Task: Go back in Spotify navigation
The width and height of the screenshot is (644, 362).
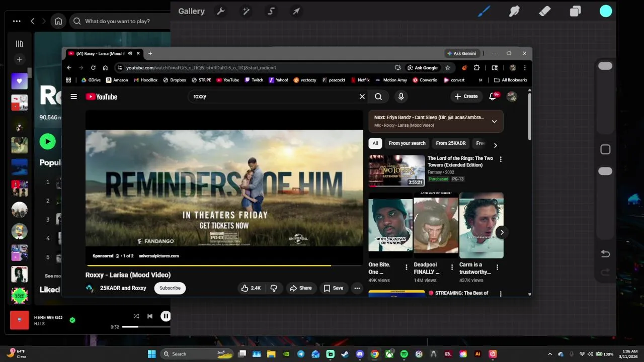Action: tap(33, 21)
